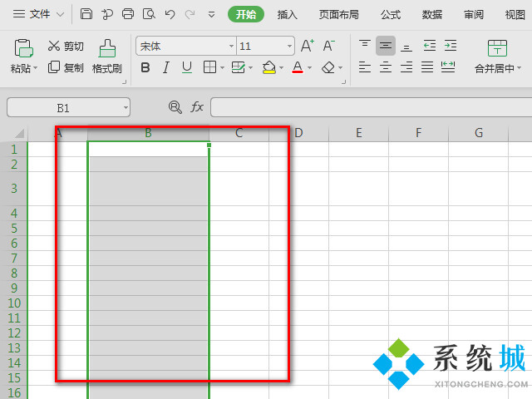Toggle Bold formatting
Screen dimensions: 532x399
click(145, 67)
